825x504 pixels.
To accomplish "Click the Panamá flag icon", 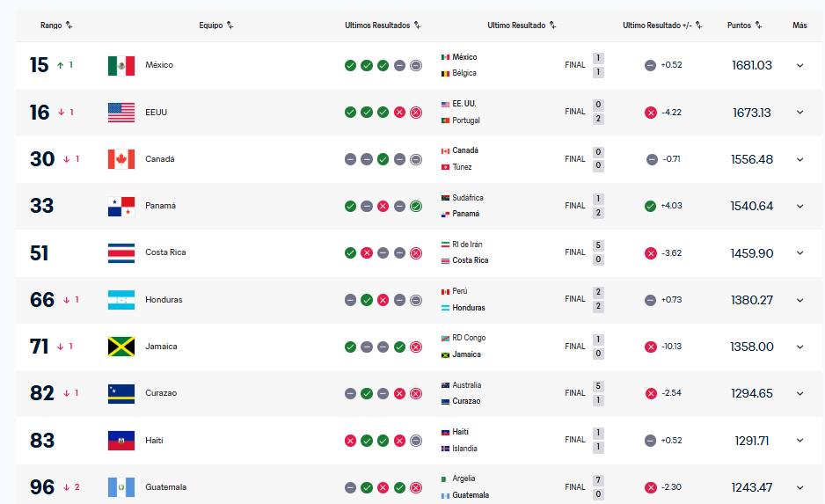I will [120, 206].
